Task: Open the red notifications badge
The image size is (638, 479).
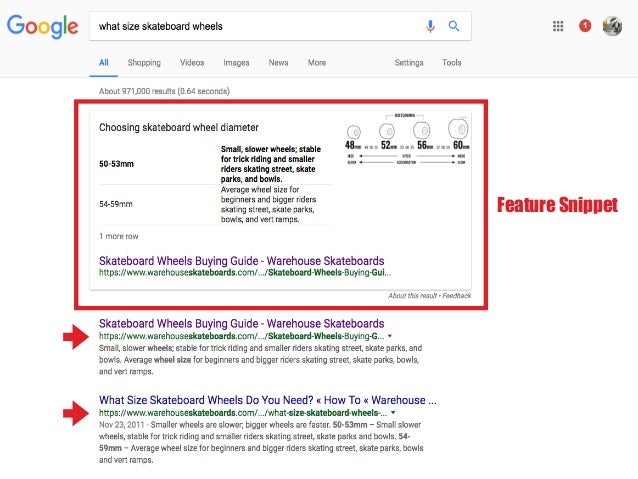Action: tap(585, 26)
